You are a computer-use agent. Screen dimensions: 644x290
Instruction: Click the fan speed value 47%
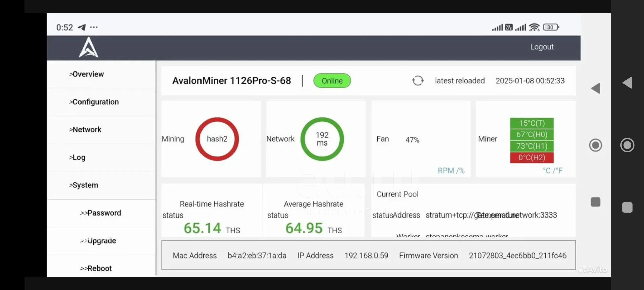tap(412, 140)
